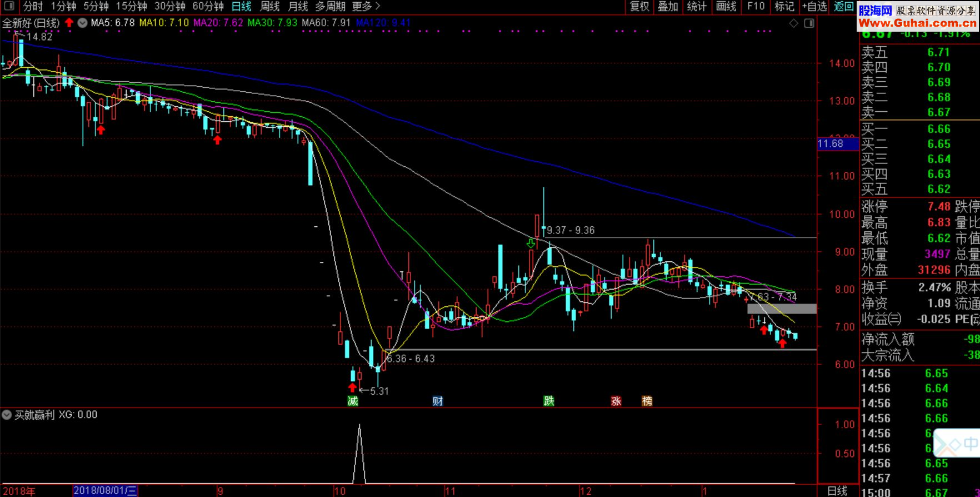The height and width of the screenshot is (497, 980).
Task: Click the 5.31 low price label
Action: coord(379,391)
